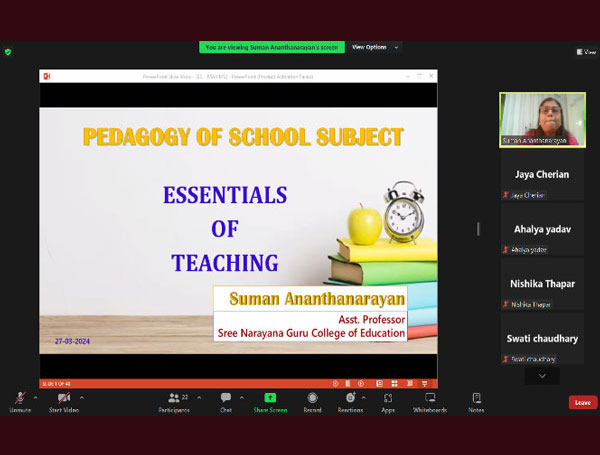Click the Asst. Professor text
Image resolution: width=600 pixels, height=455 pixels.
(x=372, y=319)
